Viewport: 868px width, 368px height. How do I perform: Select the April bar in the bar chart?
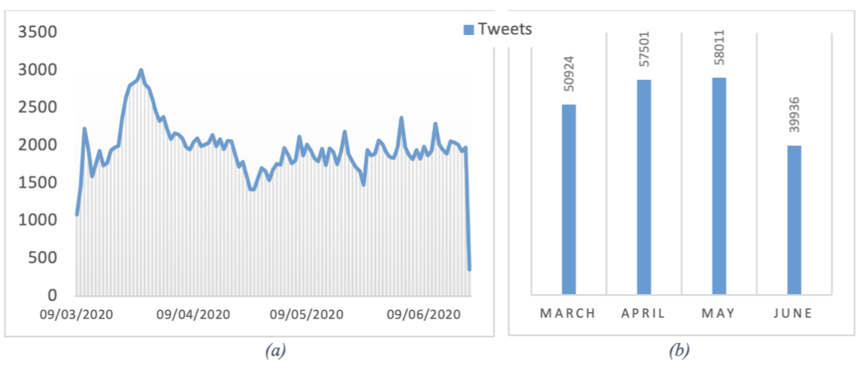click(x=644, y=187)
